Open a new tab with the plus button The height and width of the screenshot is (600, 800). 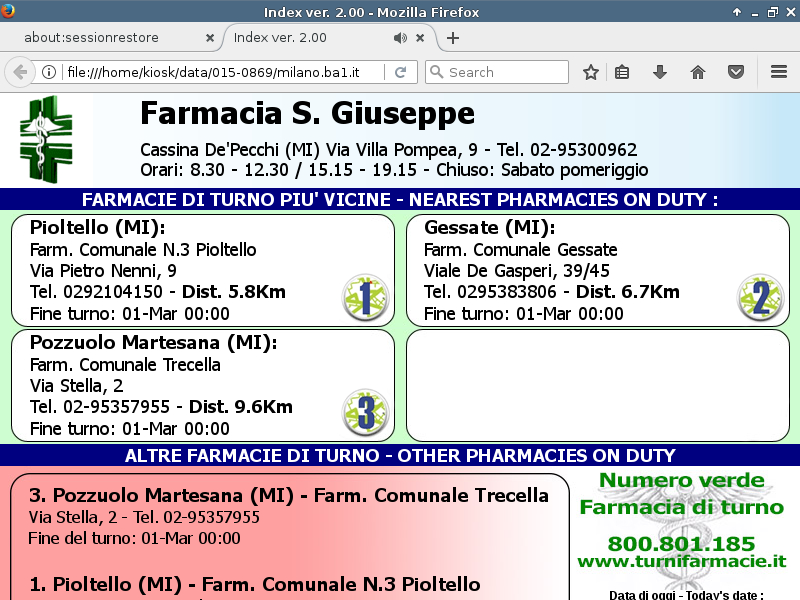[x=453, y=38]
